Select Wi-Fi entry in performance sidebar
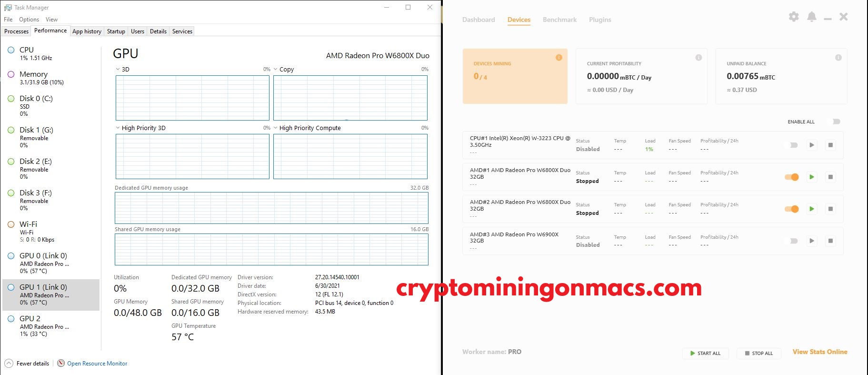This screenshot has height=375, width=868. click(50, 231)
